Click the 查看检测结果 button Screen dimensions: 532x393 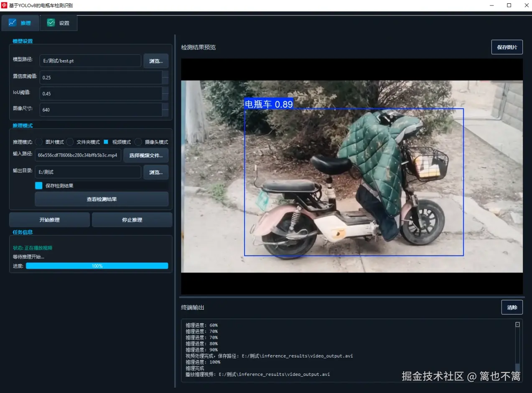click(102, 199)
